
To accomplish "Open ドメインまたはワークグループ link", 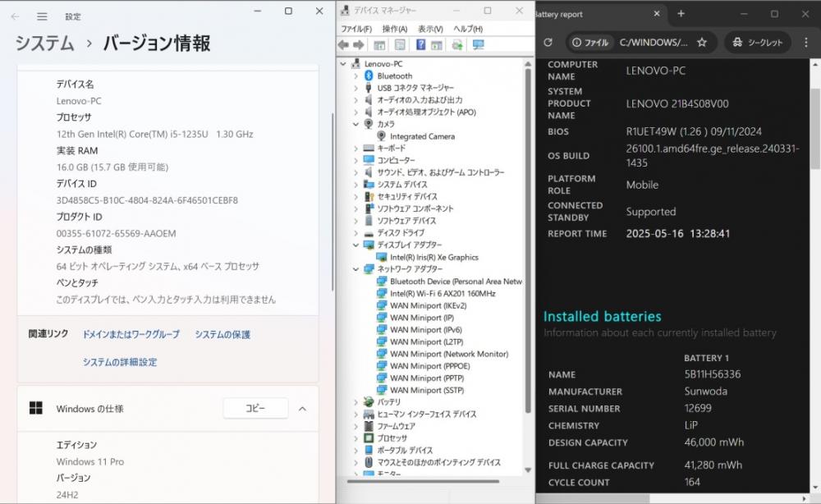I will (x=131, y=334).
